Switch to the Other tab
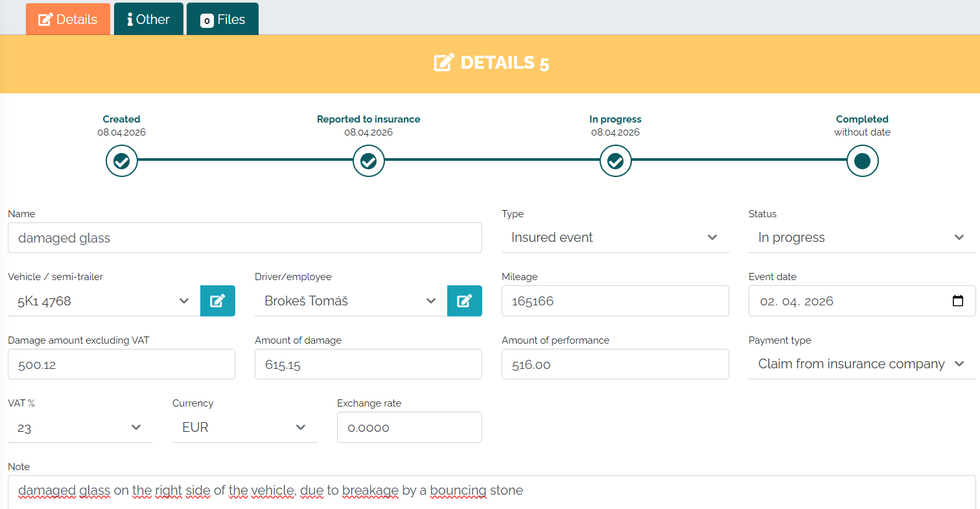This screenshot has height=509, width=980. 148,19
